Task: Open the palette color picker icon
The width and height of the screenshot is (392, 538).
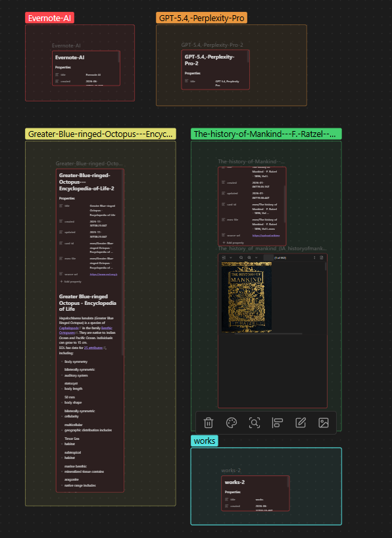Action: click(232, 423)
